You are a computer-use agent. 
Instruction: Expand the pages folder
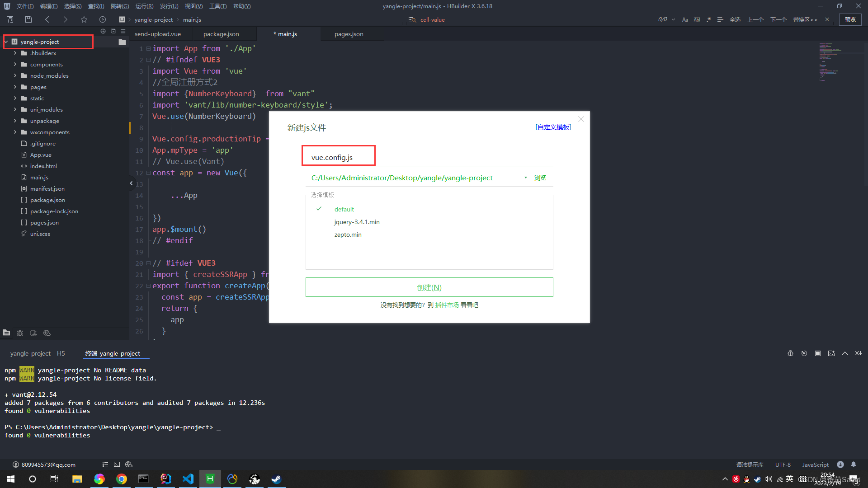click(x=15, y=87)
